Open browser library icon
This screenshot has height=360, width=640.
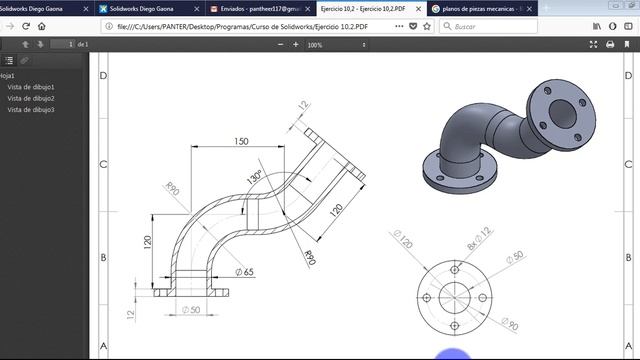[597, 27]
